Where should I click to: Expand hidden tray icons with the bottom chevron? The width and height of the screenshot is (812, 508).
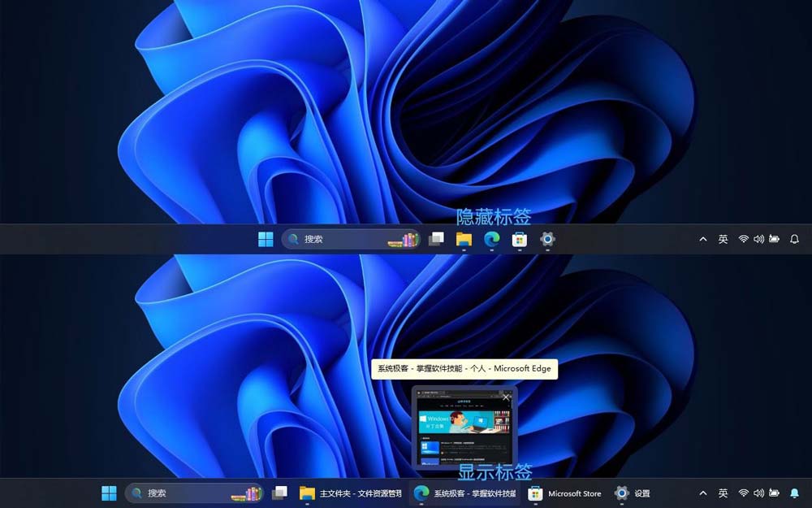click(702, 493)
